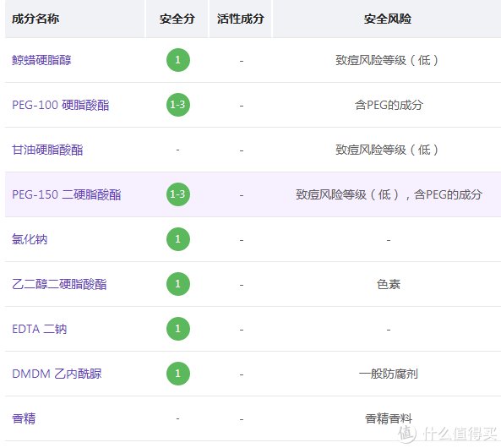The width and height of the screenshot is (501, 448).
Task: Open the 香精 ingredient link
Action: pyautogui.click(x=24, y=418)
